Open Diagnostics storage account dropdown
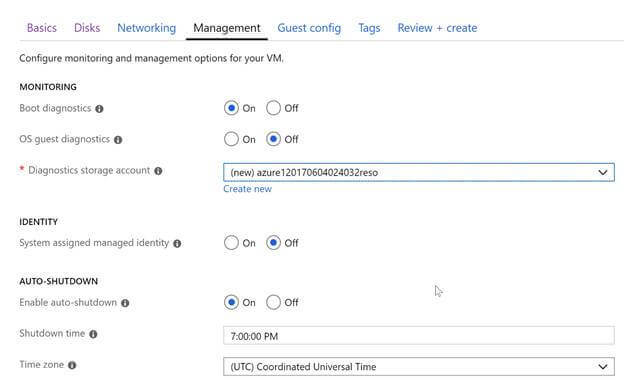This screenshot has height=380, width=624. point(419,172)
